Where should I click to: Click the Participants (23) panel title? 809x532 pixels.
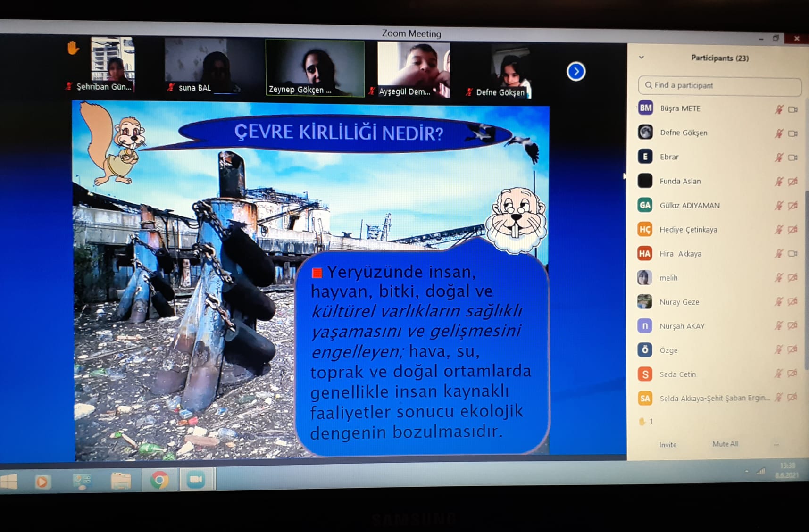coord(720,58)
